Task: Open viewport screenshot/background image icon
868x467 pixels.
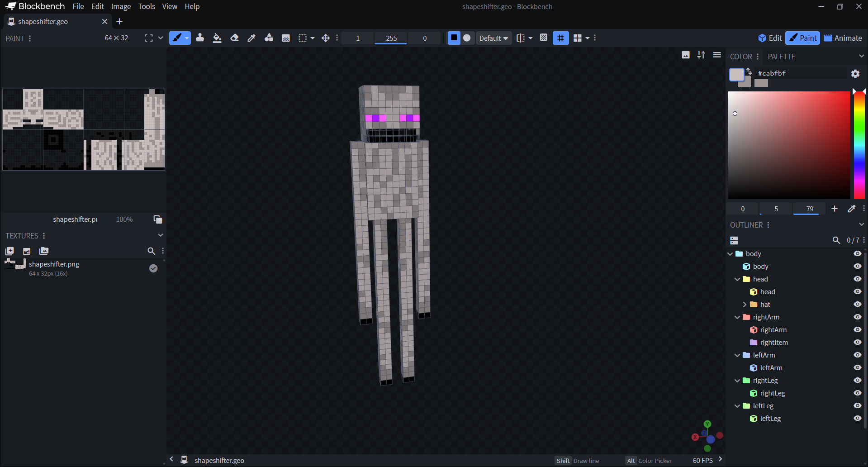Action: 686,55
